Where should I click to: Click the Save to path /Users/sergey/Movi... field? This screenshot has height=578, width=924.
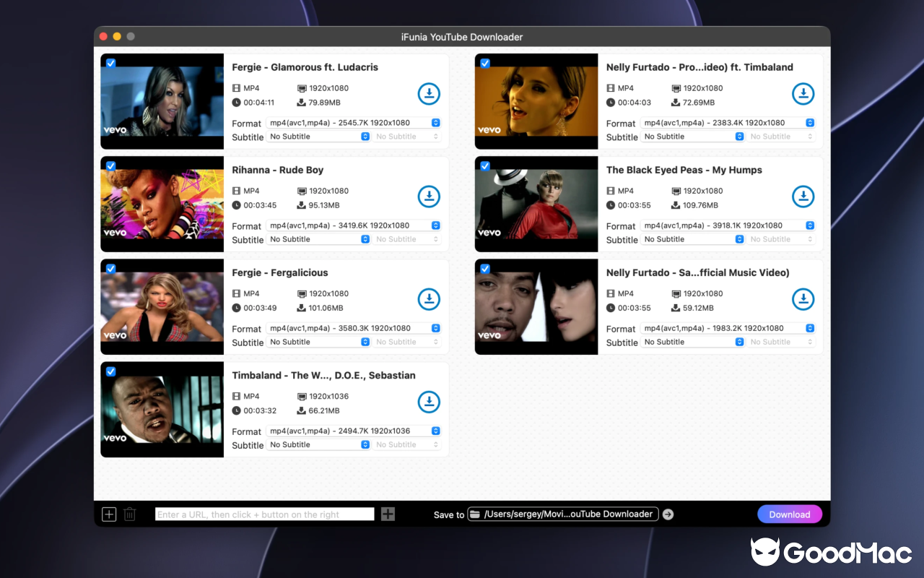click(563, 514)
